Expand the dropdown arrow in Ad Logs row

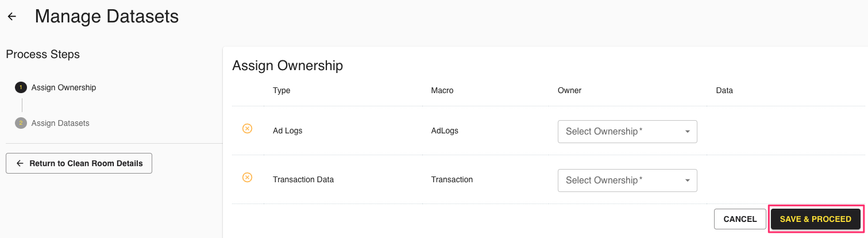pyautogui.click(x=687, y=132)
